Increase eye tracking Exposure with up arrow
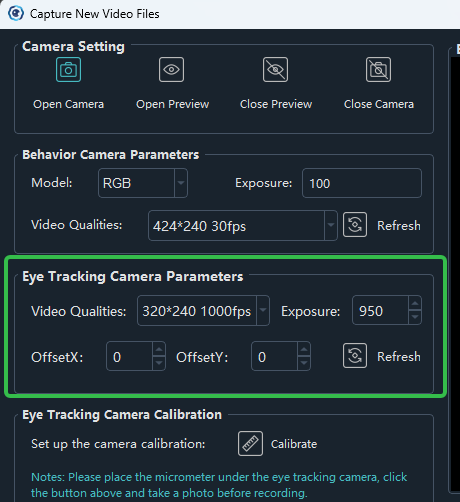Image resolution: width=460 pixels, height=502 pixels. click(x=415, y=303)
